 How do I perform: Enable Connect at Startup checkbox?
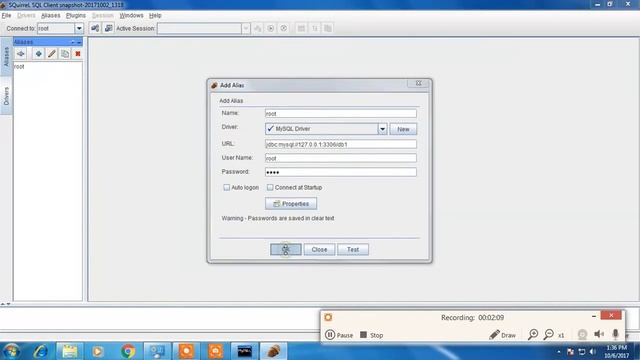tap(270, 187)
